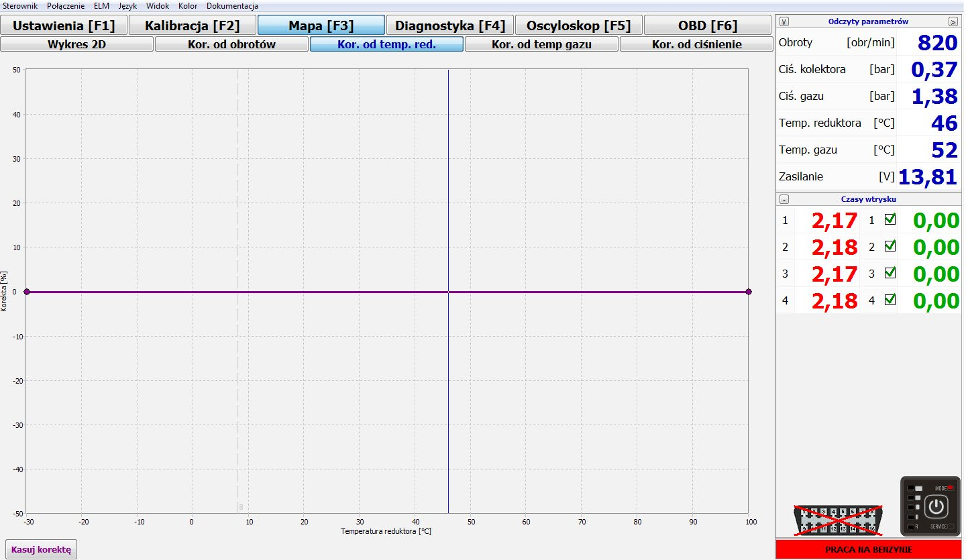Open the Diagnostyka [F4] tab
This screenshot has height=560, width=966.
(x=450, y=25)
